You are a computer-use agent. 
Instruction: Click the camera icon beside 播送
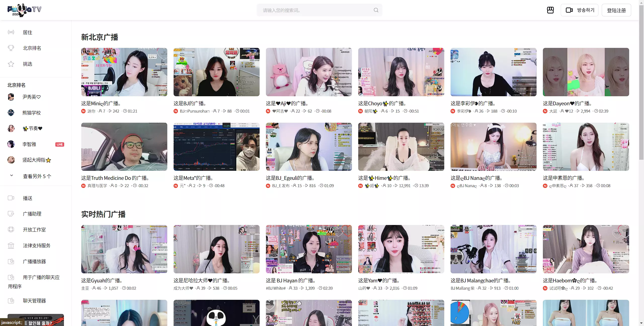(11, 198)
